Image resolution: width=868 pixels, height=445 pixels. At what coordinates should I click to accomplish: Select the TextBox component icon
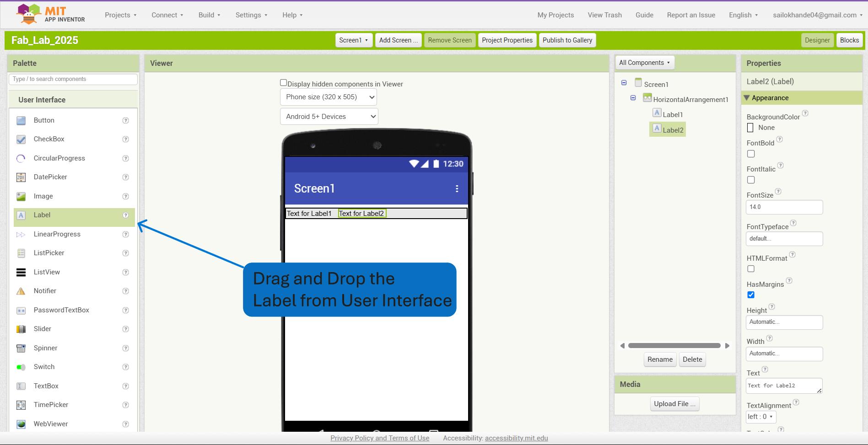(x=21, y=386)
